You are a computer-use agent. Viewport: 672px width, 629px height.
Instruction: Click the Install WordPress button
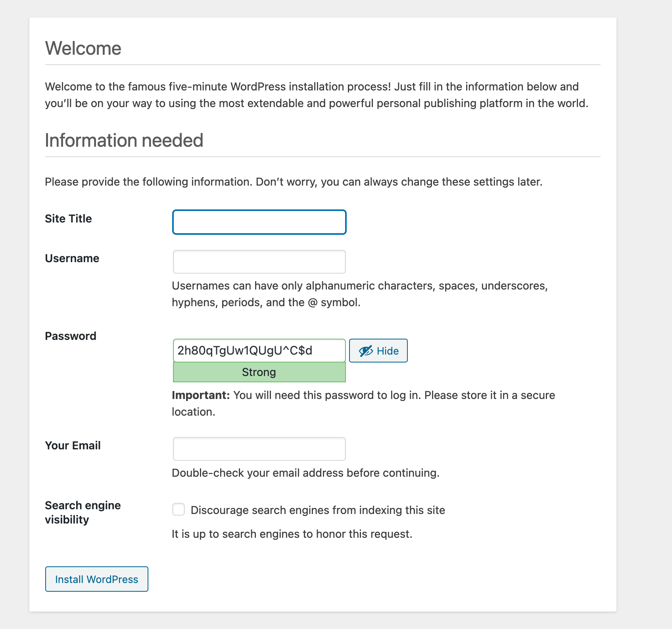(96, 579)
